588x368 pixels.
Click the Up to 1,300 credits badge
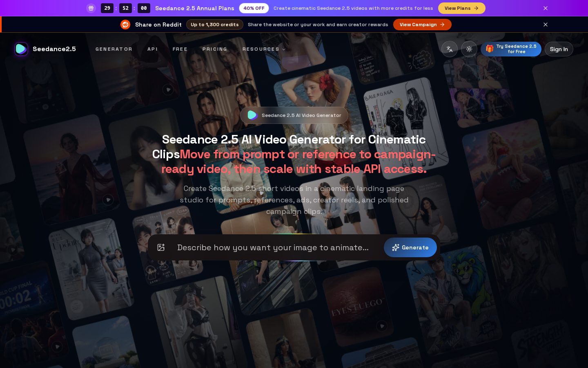coord(215,25)
